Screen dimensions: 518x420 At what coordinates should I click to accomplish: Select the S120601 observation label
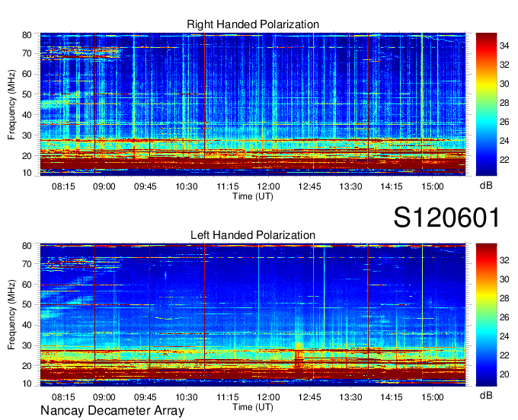click(446, 217)
